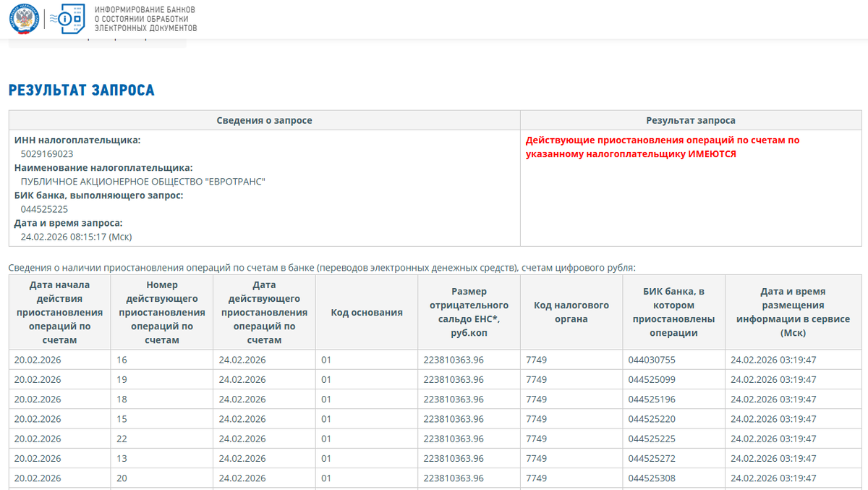Select the label 'Дата и время запроса:'
This screenshot has width=868, height=490.
[69, 223]
